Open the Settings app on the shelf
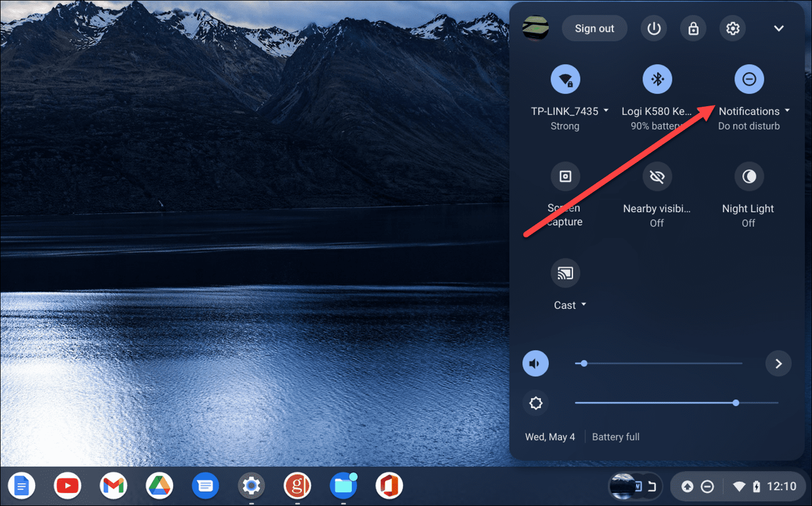 (x=251, y=486)
